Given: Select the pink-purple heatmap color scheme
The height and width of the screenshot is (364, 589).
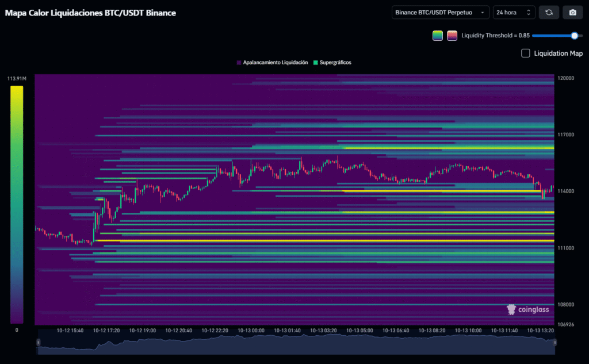Looking at the screenshot, I should (x=452, y=36).
